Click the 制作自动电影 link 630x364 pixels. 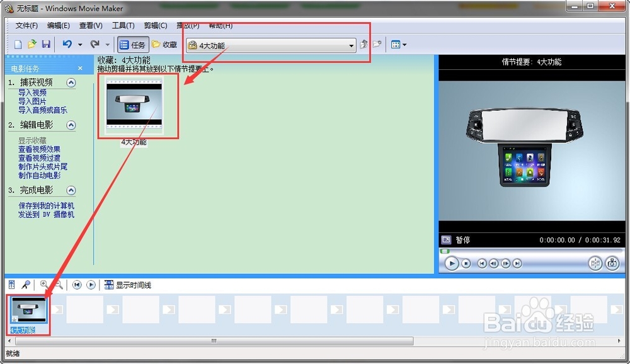tap(39, 176)
